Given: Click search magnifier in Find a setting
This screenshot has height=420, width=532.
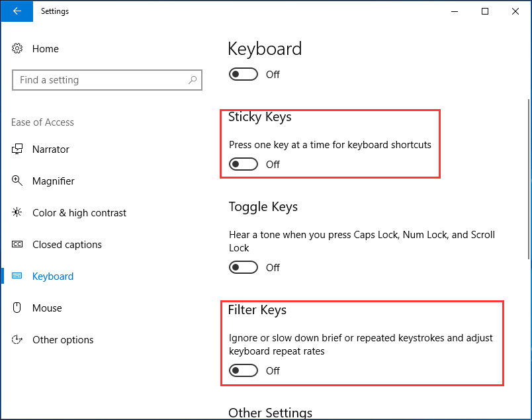Looking at the screenshot, I should (193, 80).
